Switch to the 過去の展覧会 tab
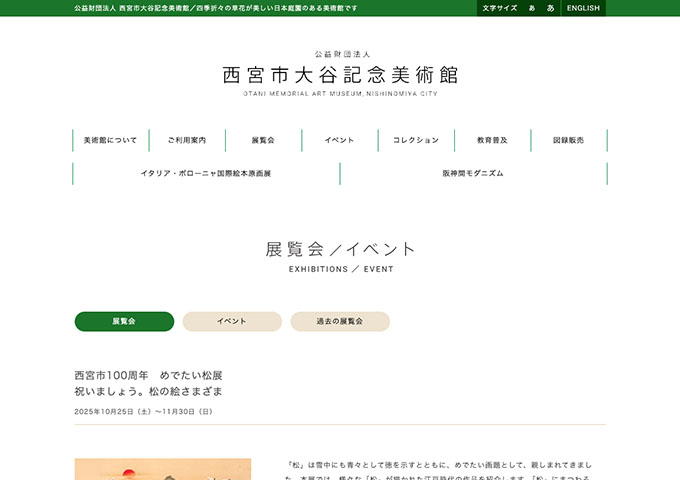The width and height of the screenshot is (680, 480). point(340,321)
